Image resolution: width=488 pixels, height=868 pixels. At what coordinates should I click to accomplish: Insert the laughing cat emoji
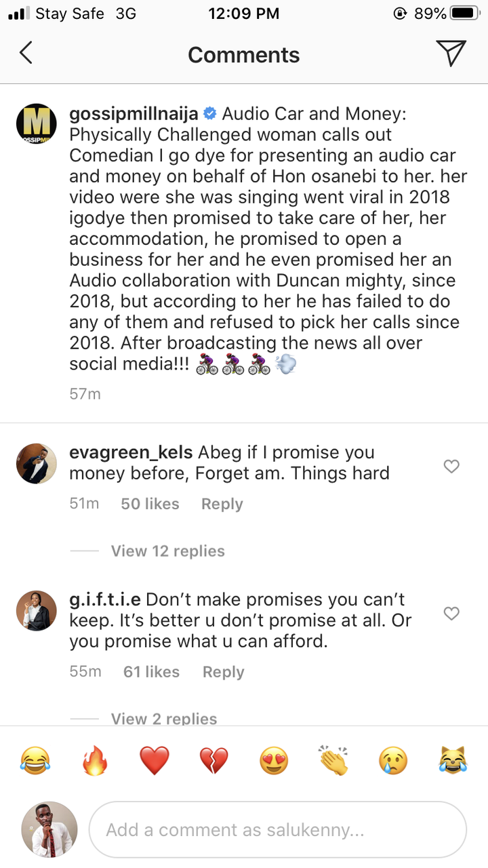(x=452, y=760)
